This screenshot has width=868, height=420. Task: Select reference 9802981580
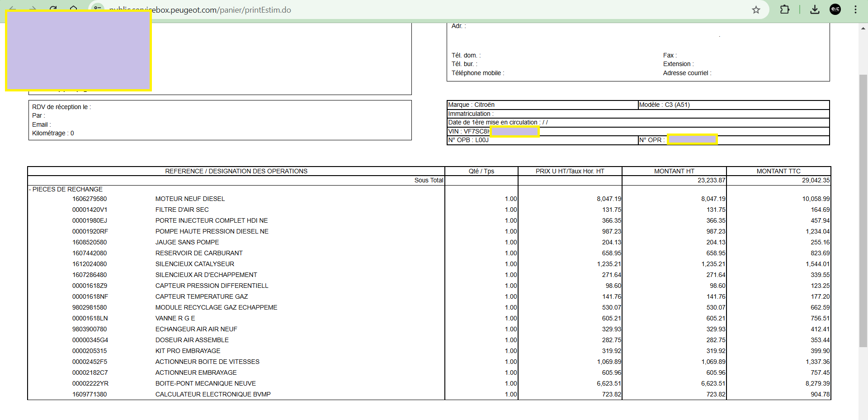90,307
